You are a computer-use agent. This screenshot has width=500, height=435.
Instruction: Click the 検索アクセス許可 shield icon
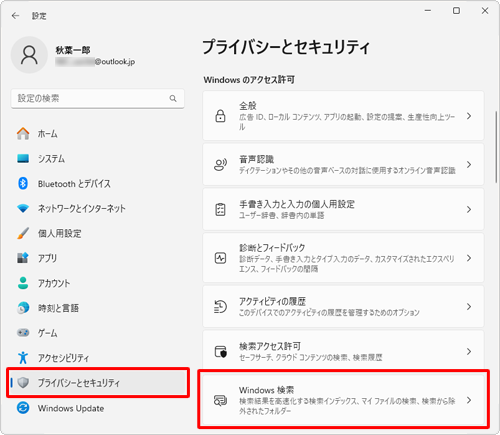pyautogui.click(x=220, y=352)
